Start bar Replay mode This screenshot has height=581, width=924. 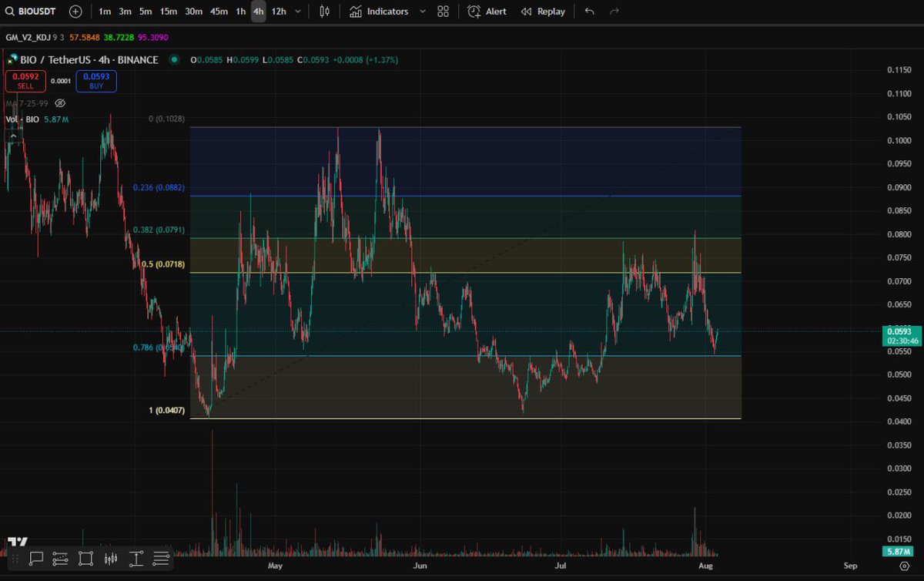tap(543, 12)
